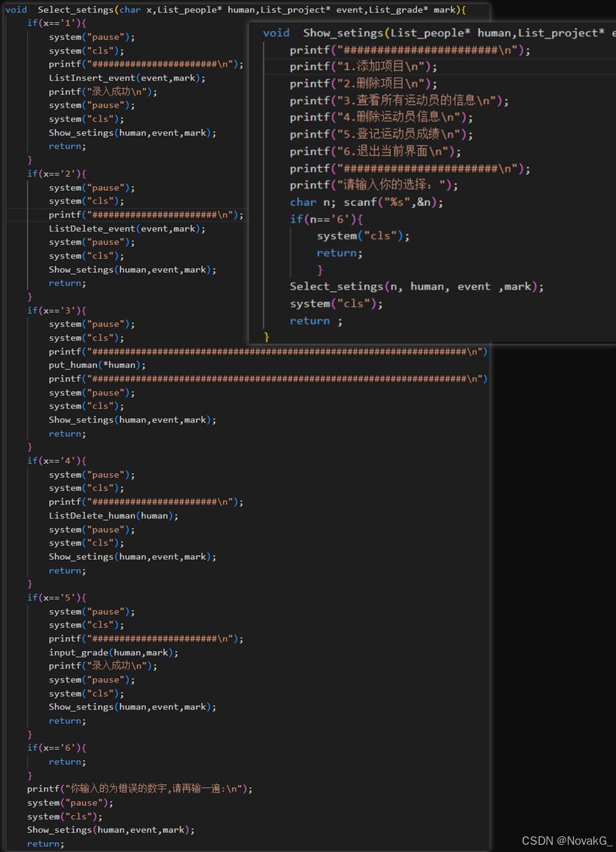Screen dimensions: 616x852
Task: Click the Show_setings call inside the x=='3' block
Action: (x=132, y=420)
